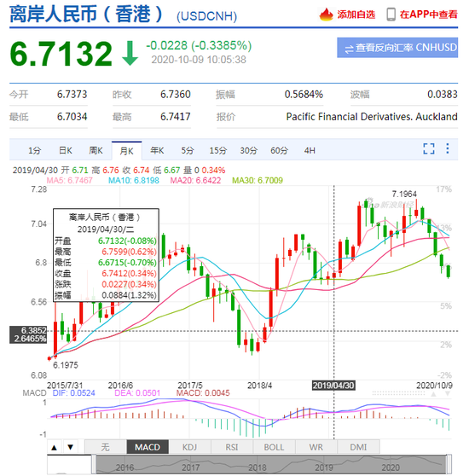
Task: Switch to the 15分 chart tab
Action: click(x=218, y=151)
